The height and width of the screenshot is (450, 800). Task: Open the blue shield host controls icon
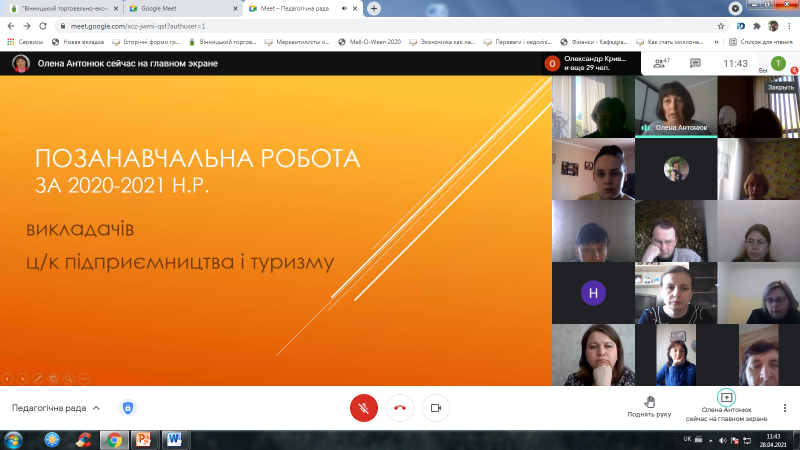tap(128, 408)
